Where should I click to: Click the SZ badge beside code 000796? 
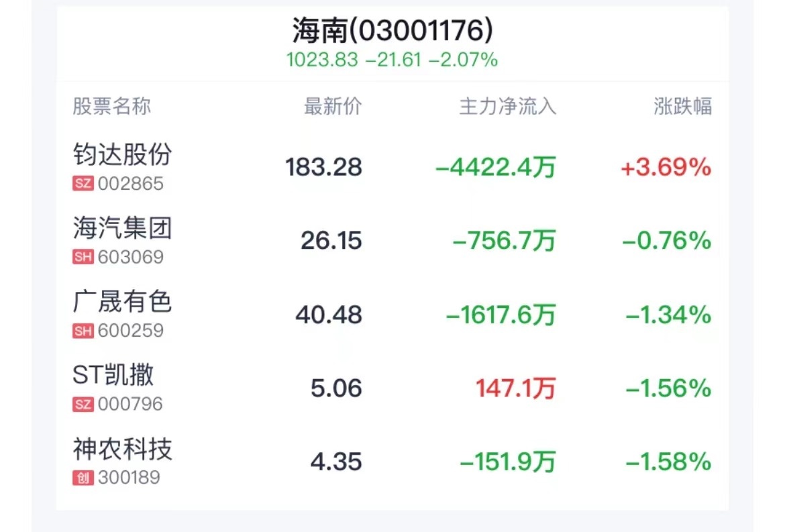83,404
